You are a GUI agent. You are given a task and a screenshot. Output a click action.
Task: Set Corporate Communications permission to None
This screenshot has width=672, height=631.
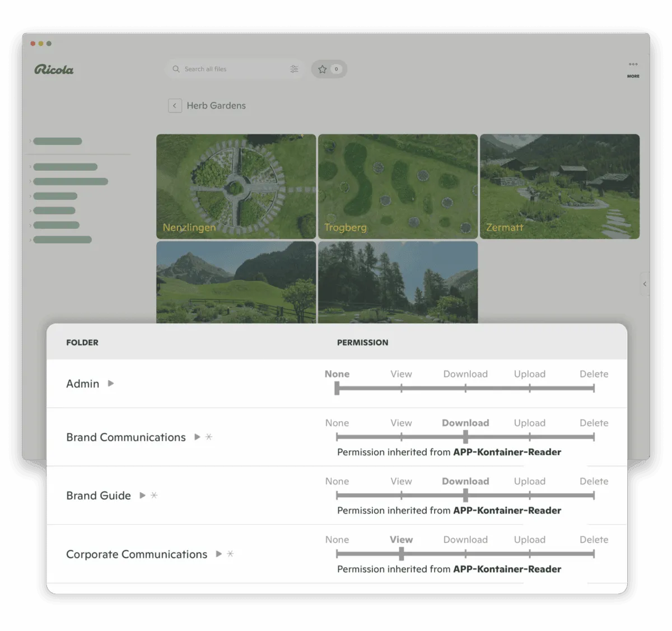[x=337, y=539]
